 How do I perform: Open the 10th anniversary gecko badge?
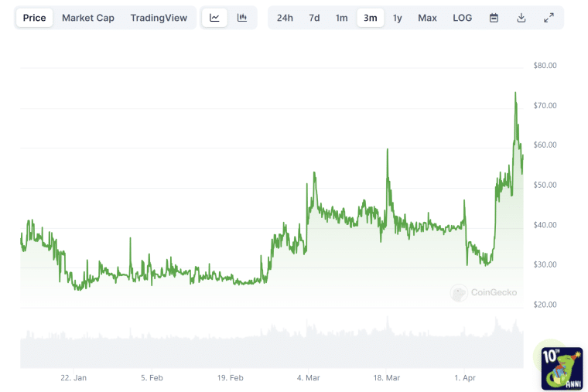[x=562, y=368]
